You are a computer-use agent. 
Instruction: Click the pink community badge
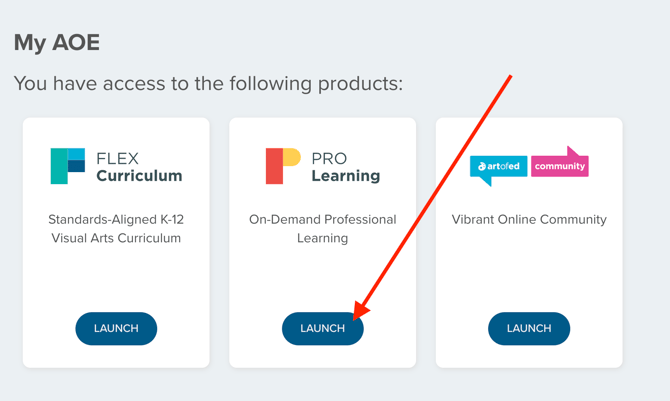pos(560,165)
